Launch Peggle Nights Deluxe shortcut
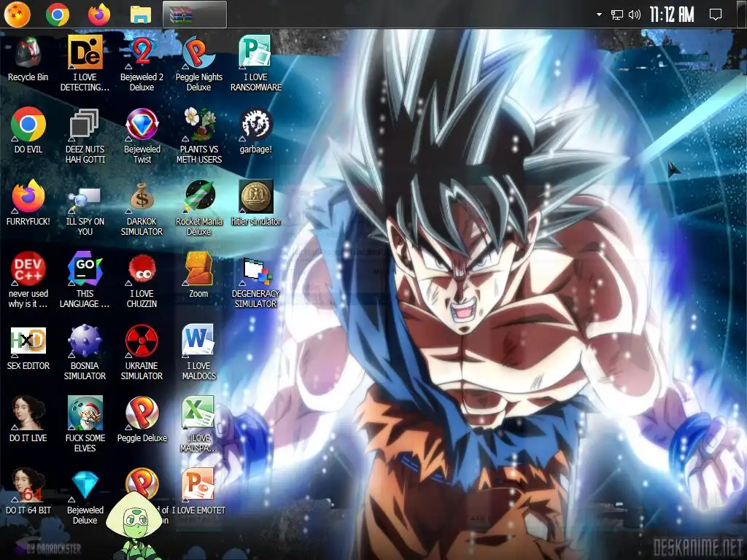The width and height of the screenshot is (747, 560). [x=198, y=64]
